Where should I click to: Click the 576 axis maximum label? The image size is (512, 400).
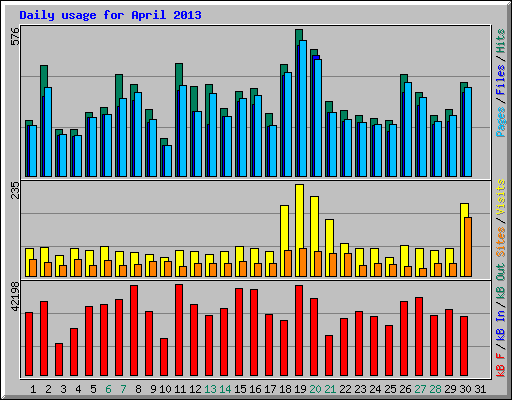click(x=15, y=37)
